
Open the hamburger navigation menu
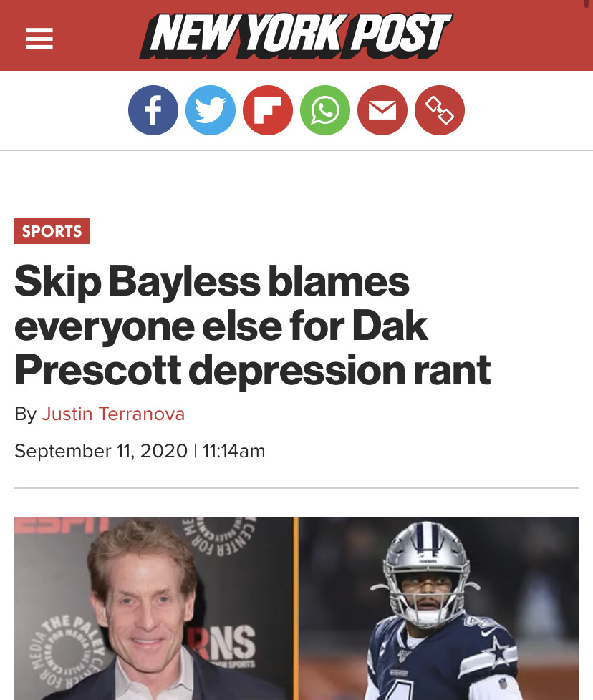tap(39, 39)
